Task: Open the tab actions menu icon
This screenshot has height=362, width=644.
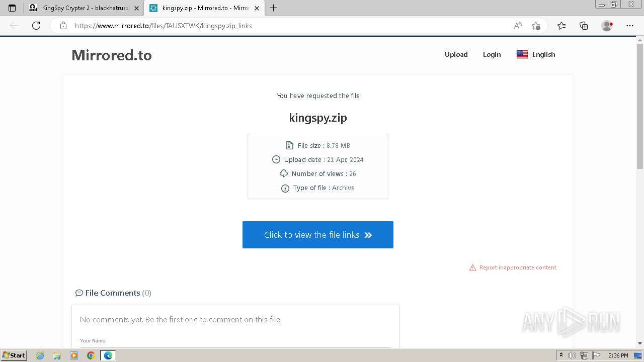Action: coord(12,8)
